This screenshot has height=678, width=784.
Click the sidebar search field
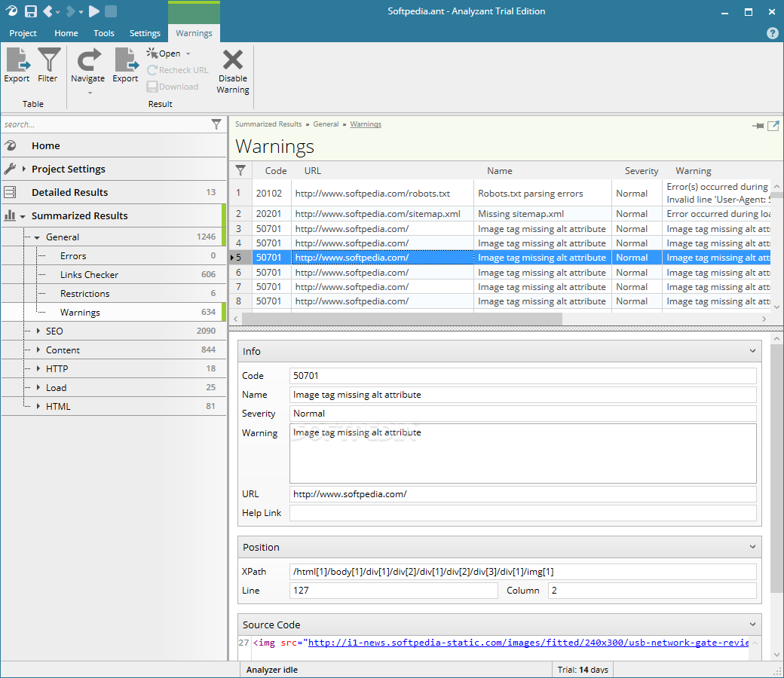[105, 124]
